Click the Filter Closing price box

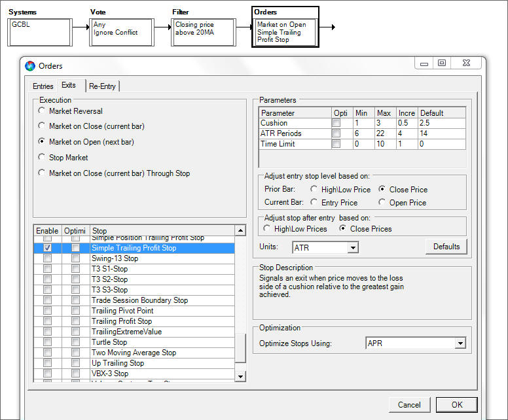[204, 32]
